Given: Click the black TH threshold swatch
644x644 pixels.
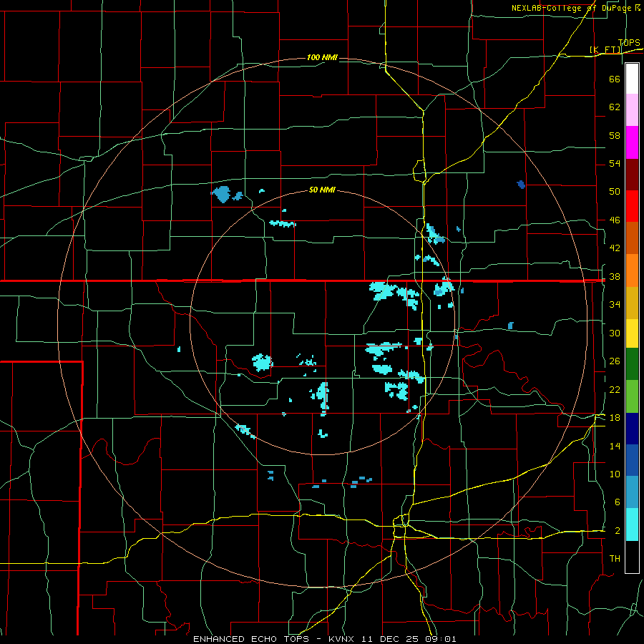Looking at the screenshot, I should [x=632, y=557].
